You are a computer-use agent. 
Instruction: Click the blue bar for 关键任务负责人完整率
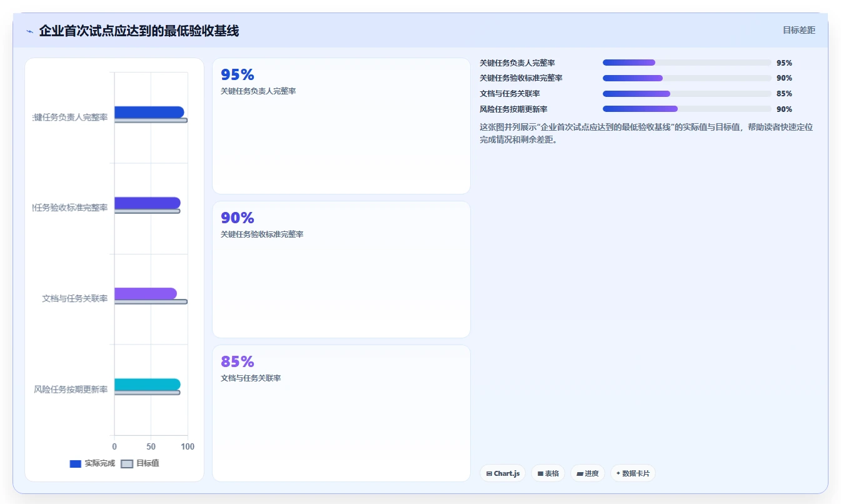click(149, 112)
